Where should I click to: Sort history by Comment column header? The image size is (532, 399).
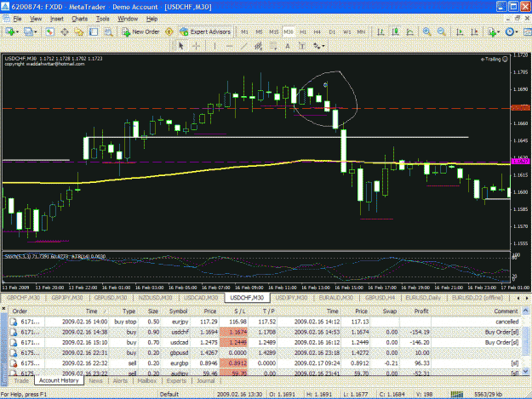506,311
